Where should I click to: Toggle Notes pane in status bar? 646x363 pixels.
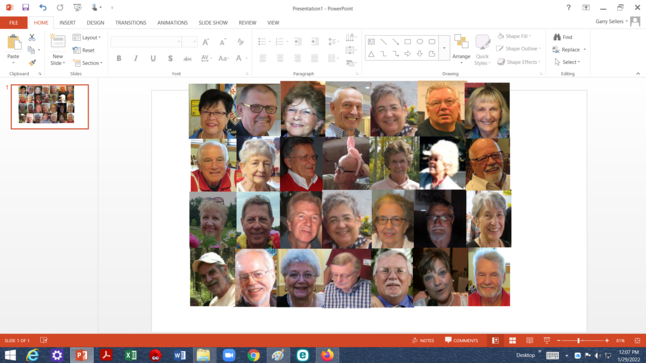423,340
